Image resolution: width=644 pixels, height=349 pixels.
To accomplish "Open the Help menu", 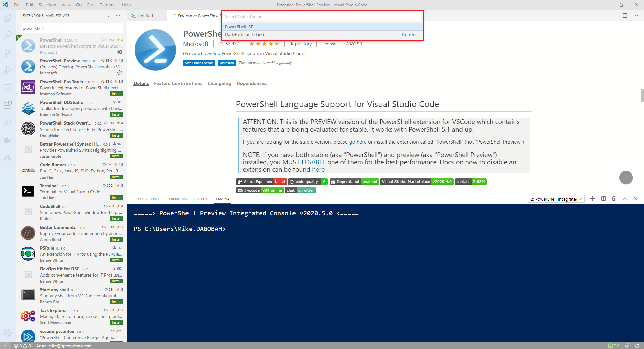I will (x=126, y=5).
